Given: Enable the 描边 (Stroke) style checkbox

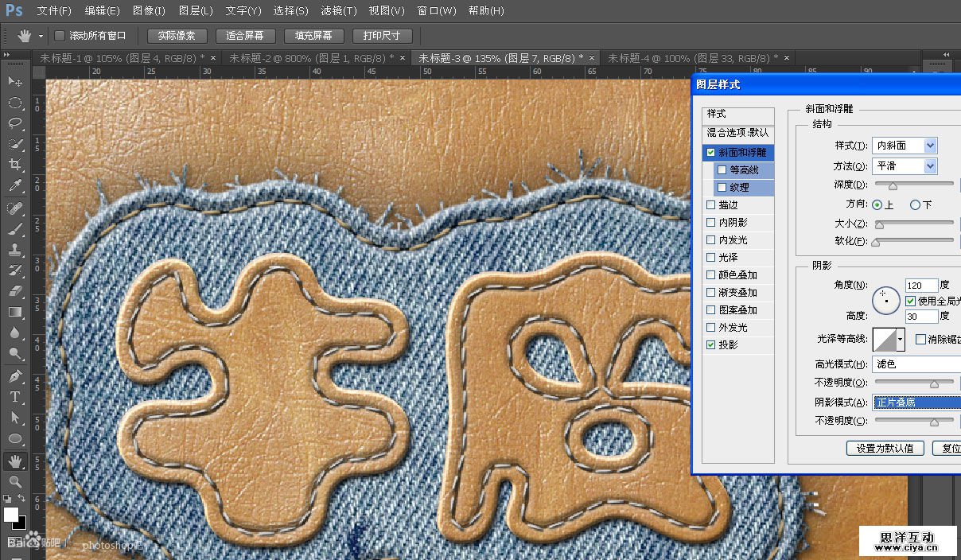Looking at the screenshot, I should click(x=711, y=205).
